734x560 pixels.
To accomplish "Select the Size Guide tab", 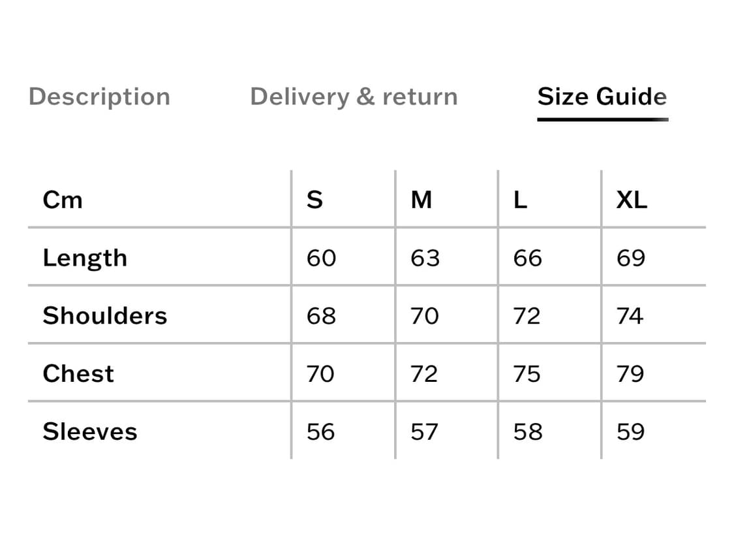I will tap(602, 97).
